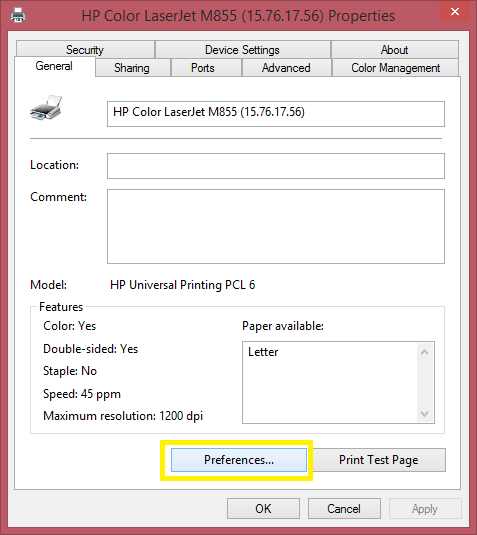
Task: Close the Properties dialog with the X button
Action: pos(454,12)
